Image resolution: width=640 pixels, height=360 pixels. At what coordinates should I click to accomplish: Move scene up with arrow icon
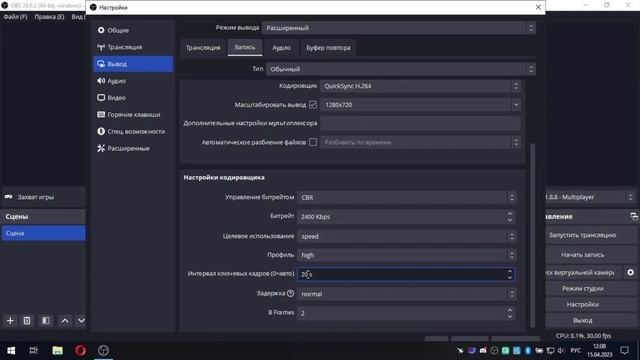pyautogui.click(x=65, y=321)
